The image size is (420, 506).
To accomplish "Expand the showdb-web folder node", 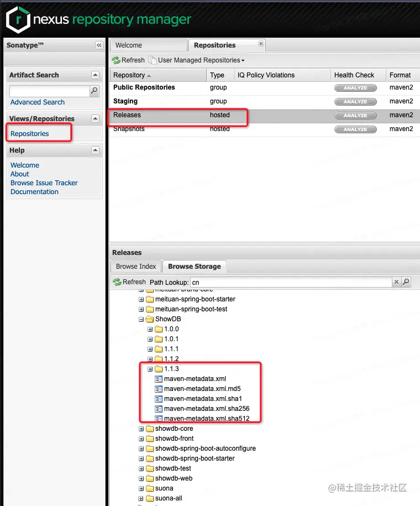I will 141,479.
